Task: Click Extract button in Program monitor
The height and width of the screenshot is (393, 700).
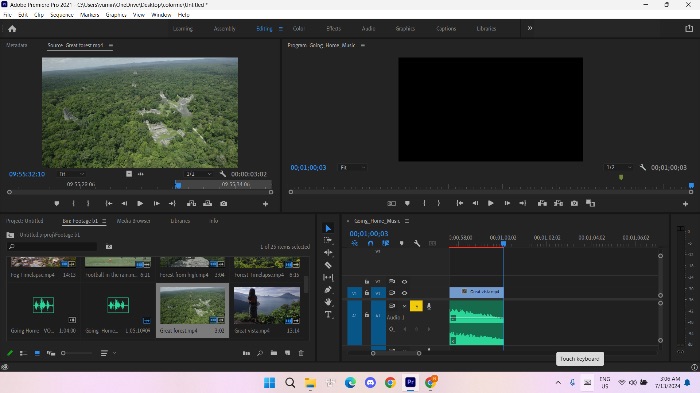Action: pos(558,203)
